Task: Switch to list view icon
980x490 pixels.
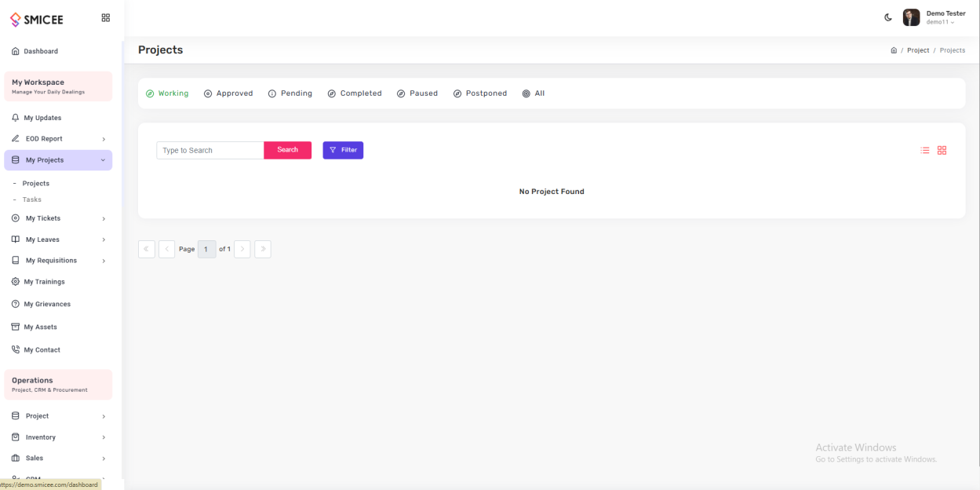Action: point(925,150)
